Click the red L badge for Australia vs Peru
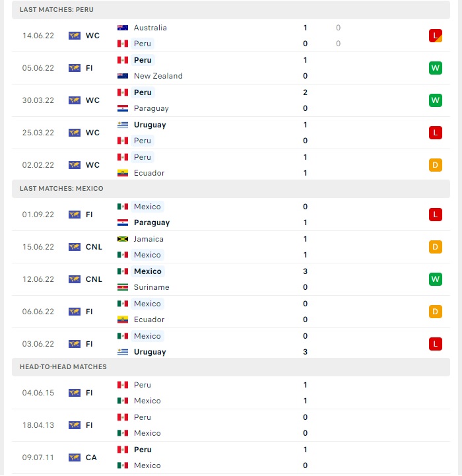This screenshot has width=462, height=476. (436, 36)
